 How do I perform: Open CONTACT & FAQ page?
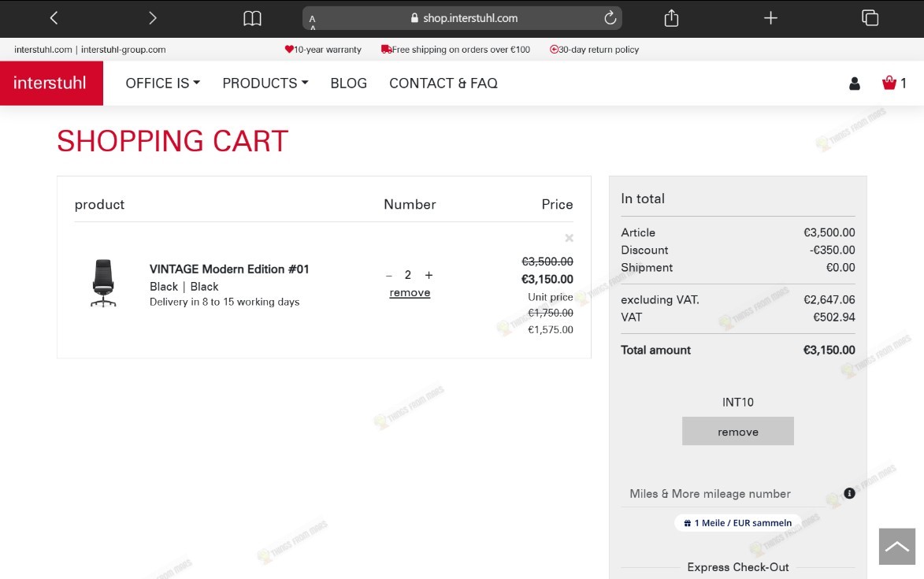click(x=443, y=83)
